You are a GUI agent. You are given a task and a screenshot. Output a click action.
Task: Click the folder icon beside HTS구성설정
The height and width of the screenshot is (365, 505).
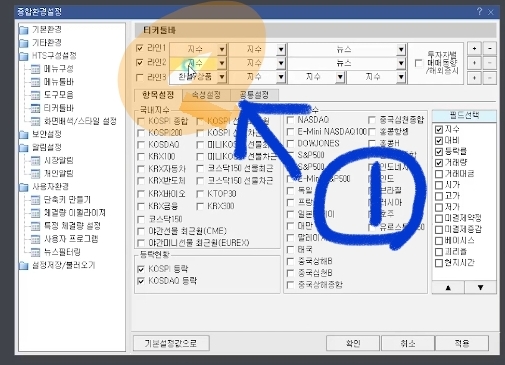coord(24,56)
